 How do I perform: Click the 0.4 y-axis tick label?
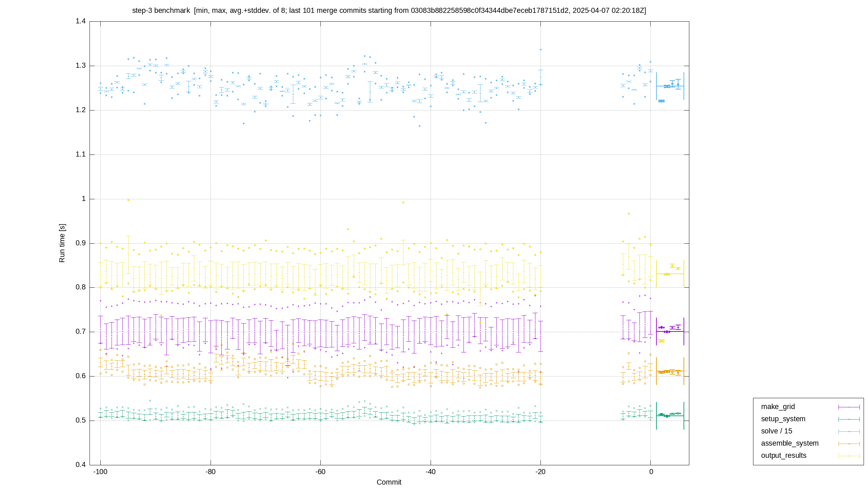pos(81,465)
